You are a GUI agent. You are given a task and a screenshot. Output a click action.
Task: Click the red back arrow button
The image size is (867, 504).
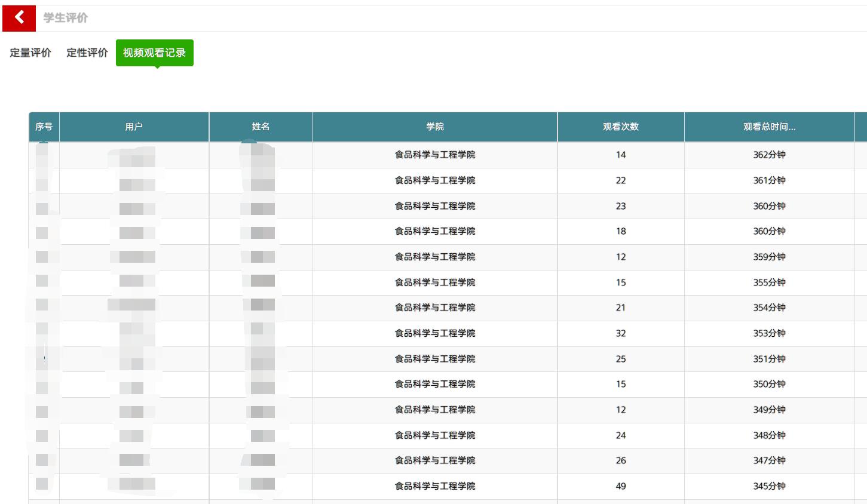coord(19,18)
